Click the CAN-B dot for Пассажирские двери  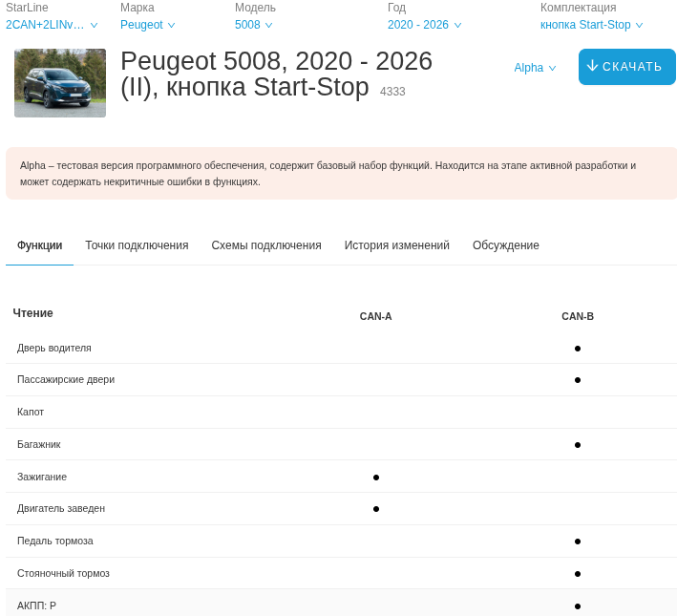tap(578, 380)
